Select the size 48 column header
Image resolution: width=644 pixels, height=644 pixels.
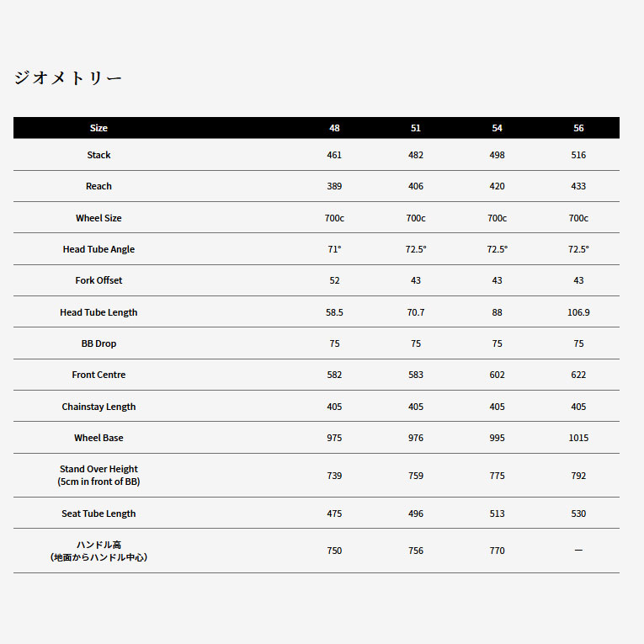[x=334, y=128]
